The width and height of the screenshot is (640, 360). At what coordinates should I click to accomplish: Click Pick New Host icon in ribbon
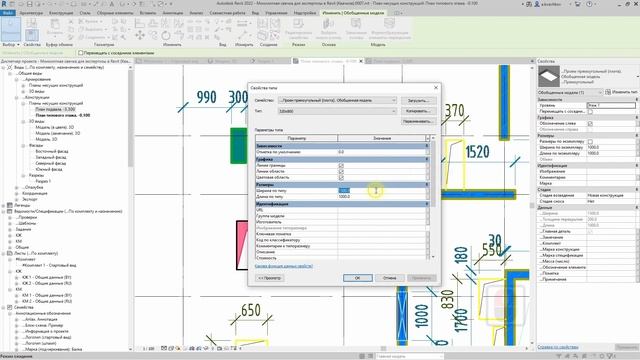pyautogui.click(x=329, y=24)
